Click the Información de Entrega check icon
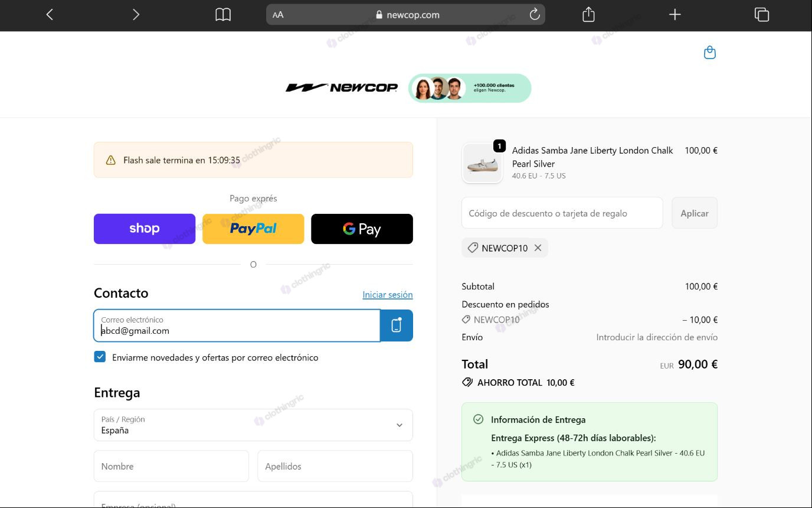This screenshot has width=812, height=508. coord(479,419)
